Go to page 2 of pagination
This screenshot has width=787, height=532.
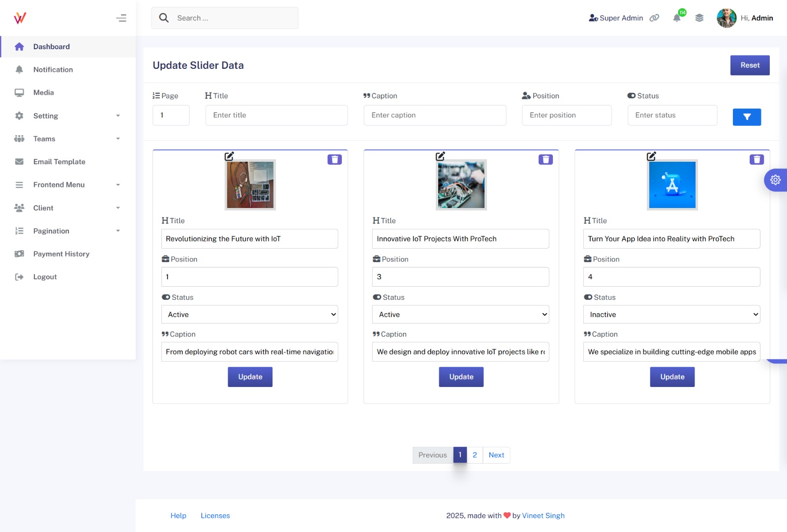tap(475, 455)
